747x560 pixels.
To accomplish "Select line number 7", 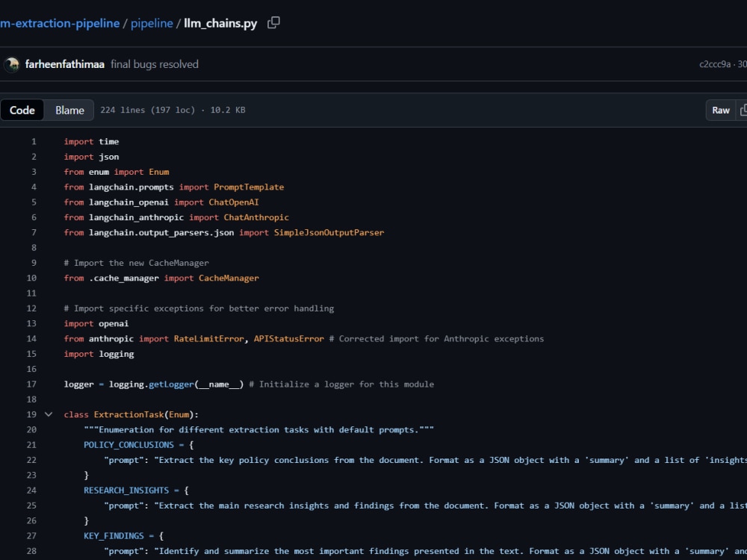I will point(34,232).
